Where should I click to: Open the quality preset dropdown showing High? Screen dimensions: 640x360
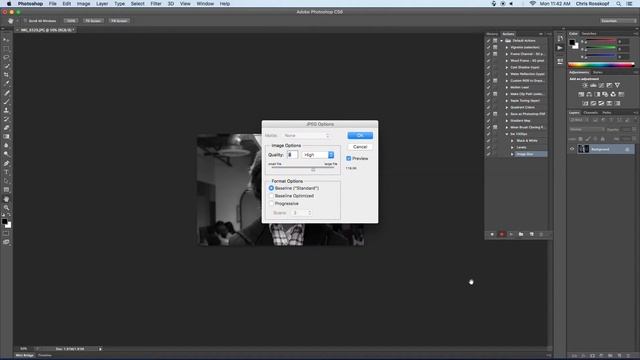coord(318,155)
